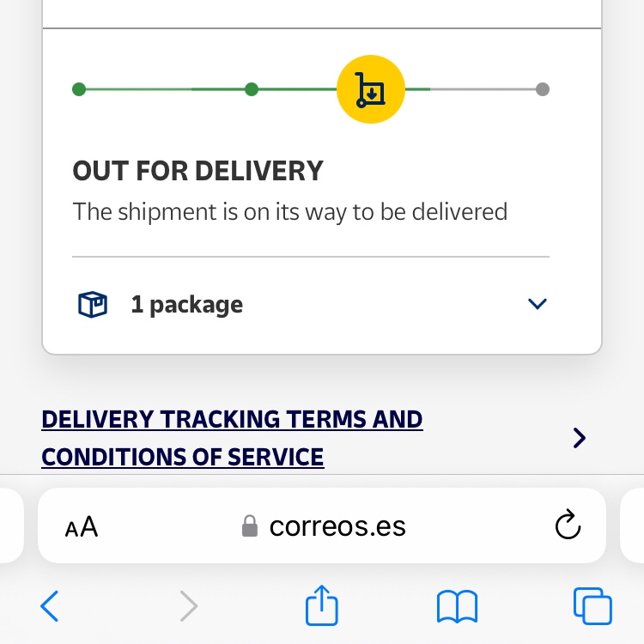
Task: Open the AA text size menu
Action: 82,526
